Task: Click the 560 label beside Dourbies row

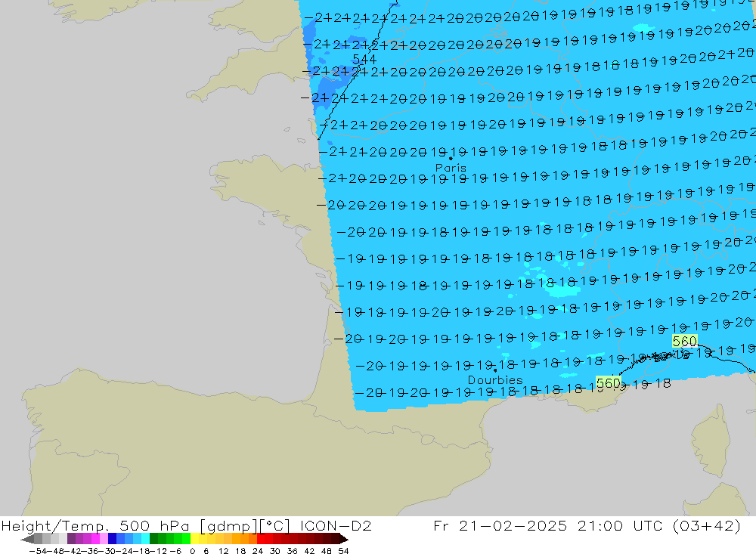Action: (608, 383)
